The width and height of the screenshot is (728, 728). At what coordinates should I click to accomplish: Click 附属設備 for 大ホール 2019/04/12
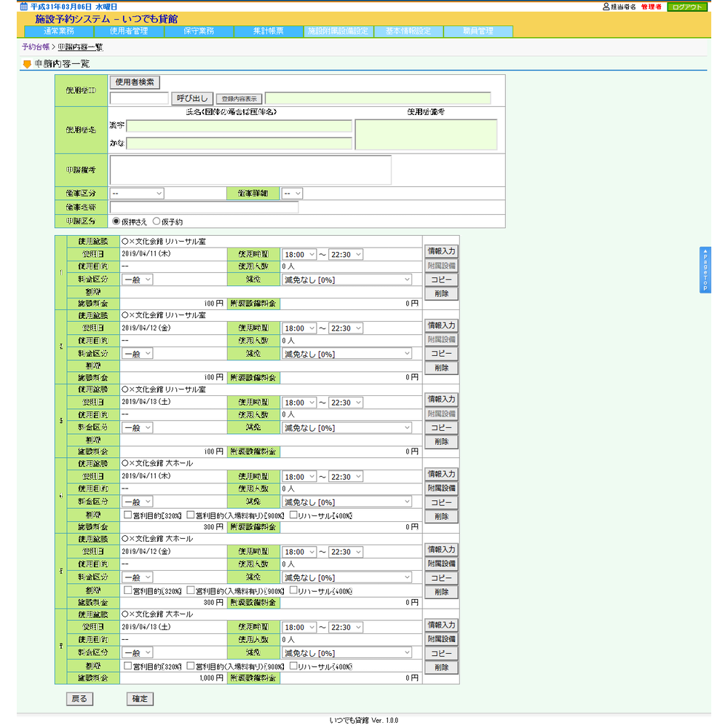pos(441,563)
